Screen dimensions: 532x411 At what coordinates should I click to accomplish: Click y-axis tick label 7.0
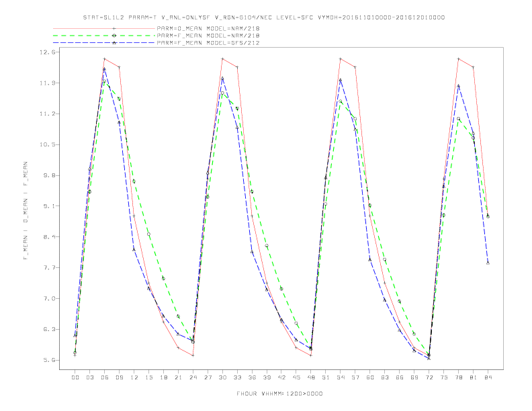(x=49, y=299)
